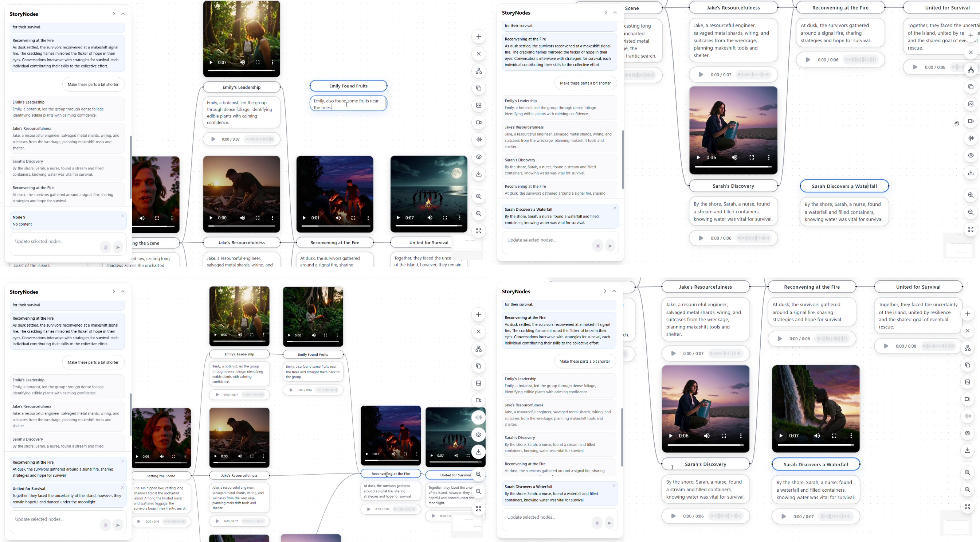Screen dimensions: 980x542
Task: Open more options on the waterfall video
Action: coord(851,436)
